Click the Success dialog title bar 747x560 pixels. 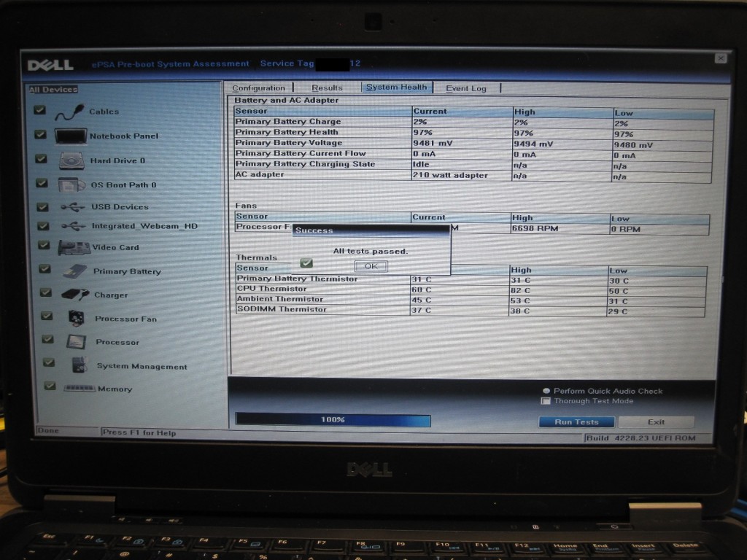[371, 230]
